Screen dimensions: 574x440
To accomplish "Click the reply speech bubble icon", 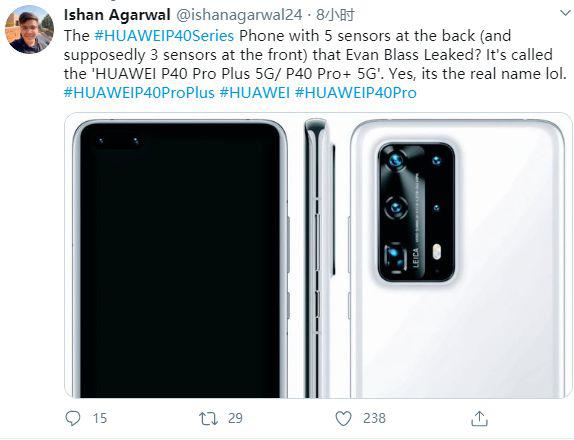I will [x=72, y=418].
